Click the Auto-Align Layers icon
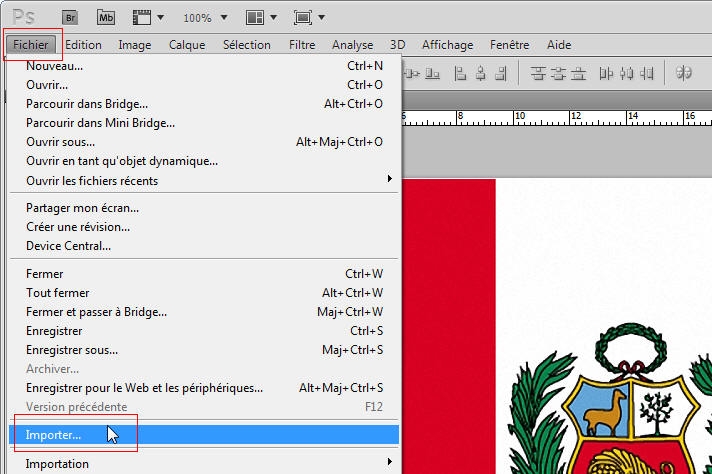The width and height of the screenshot is (712, 474). pos(683,73)
